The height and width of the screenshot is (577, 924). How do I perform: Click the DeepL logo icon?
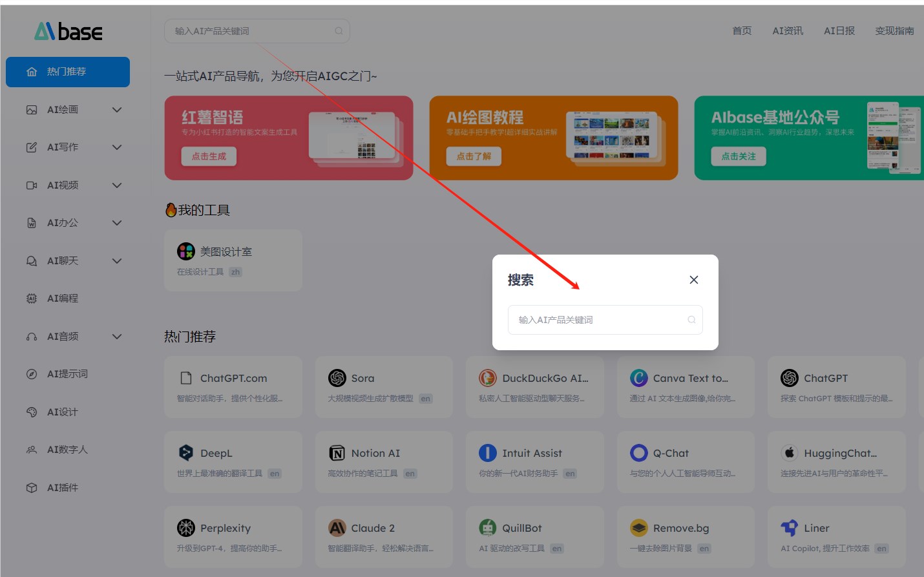tap(186, 453)
